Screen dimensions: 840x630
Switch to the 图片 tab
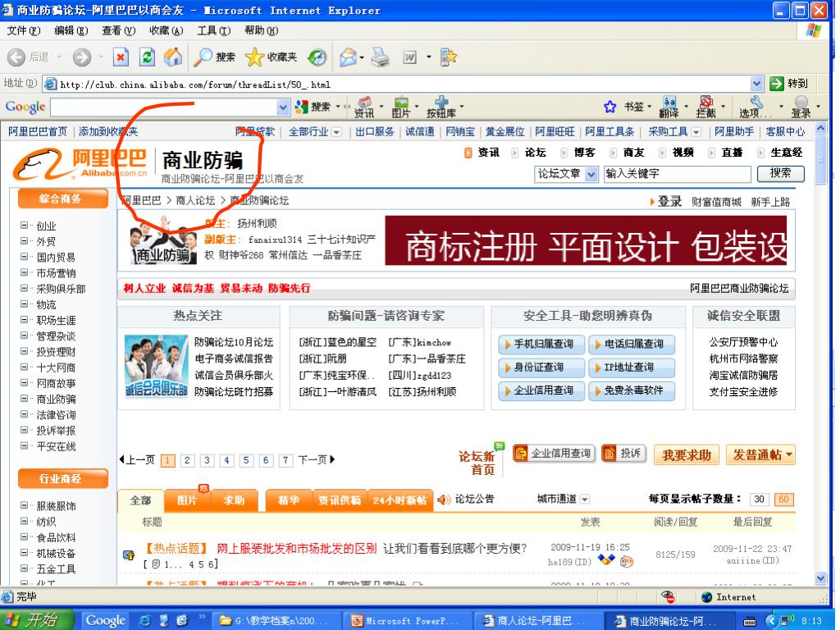(x=187, y=500)
